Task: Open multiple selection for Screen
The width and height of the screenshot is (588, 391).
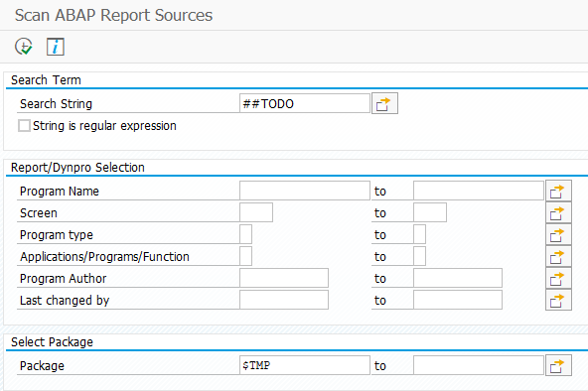Action: pos(558,212)
